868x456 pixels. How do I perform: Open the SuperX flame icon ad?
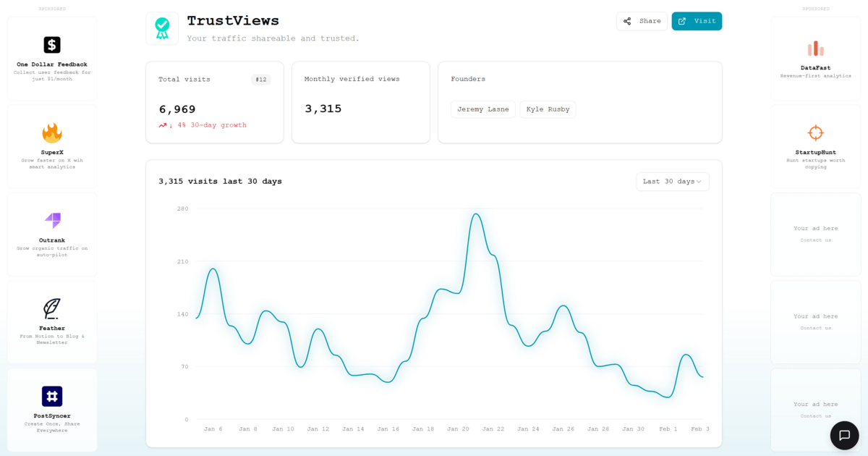point(52,133)
